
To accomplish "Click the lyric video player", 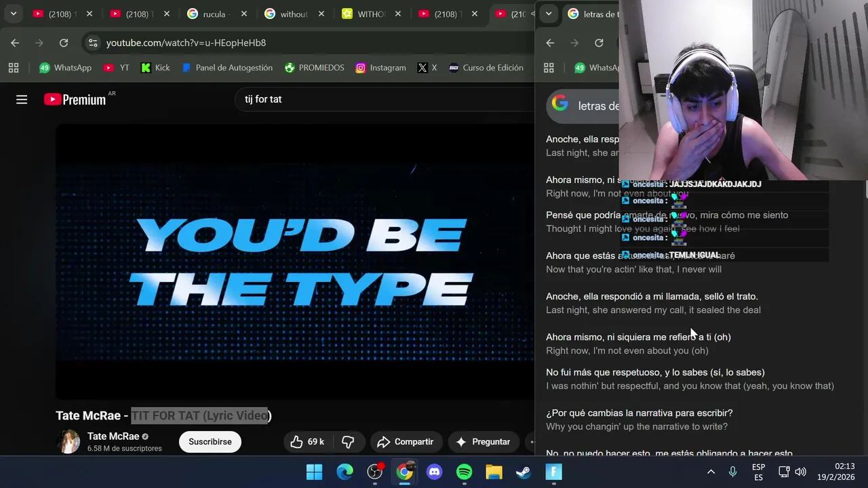I will [295, 262].
